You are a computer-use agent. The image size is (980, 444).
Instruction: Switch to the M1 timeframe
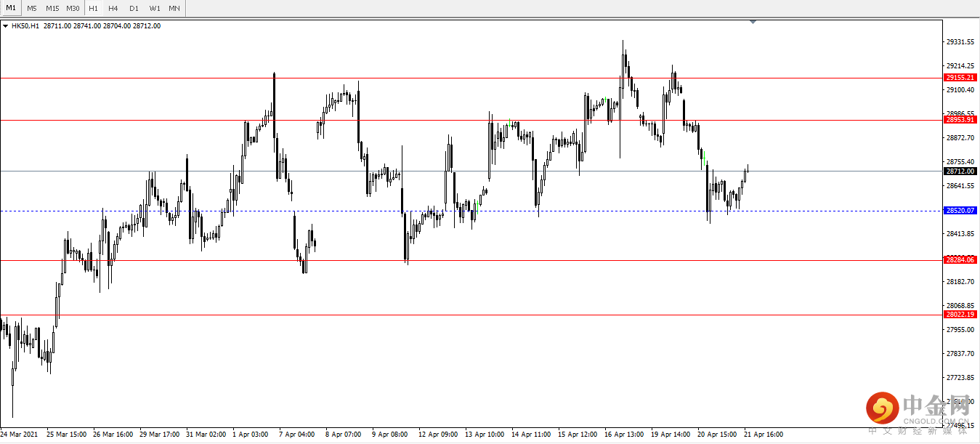(11, 8)
